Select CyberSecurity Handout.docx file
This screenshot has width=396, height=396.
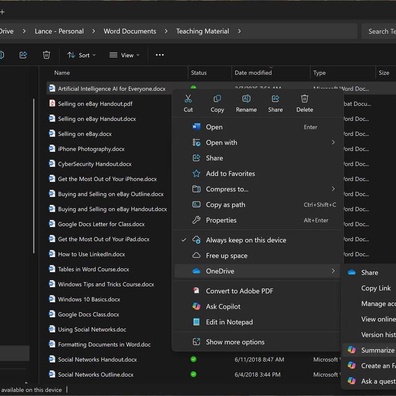(95, 164)
